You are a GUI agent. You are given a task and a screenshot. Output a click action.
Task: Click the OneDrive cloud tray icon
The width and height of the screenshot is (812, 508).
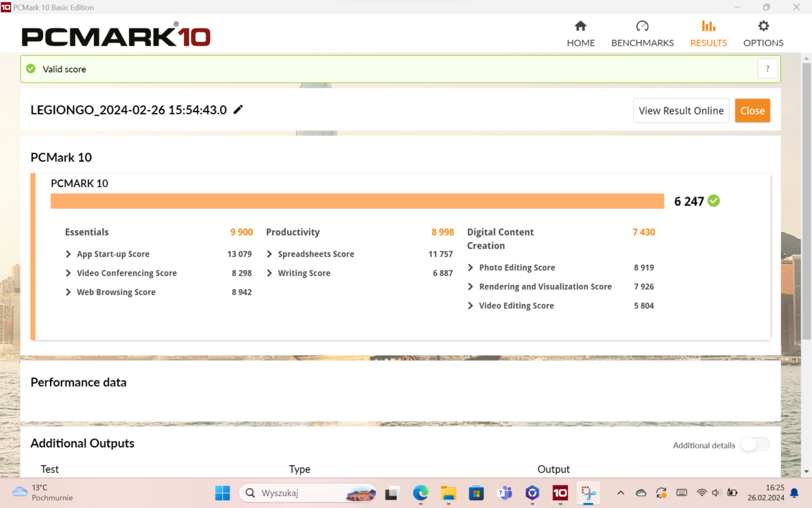tap(641, 493)
